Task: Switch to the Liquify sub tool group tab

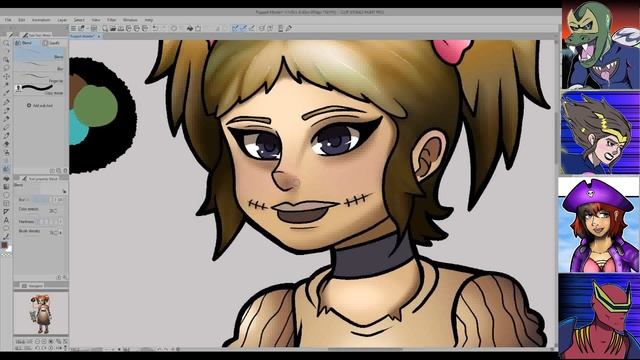Action: click(x=51, y=43)
